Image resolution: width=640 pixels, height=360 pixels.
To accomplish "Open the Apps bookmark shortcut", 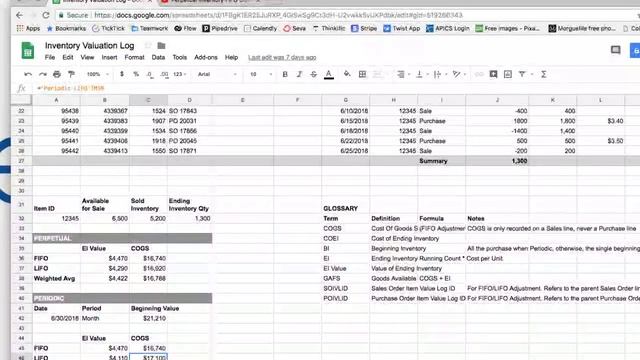I will [28, 28].
